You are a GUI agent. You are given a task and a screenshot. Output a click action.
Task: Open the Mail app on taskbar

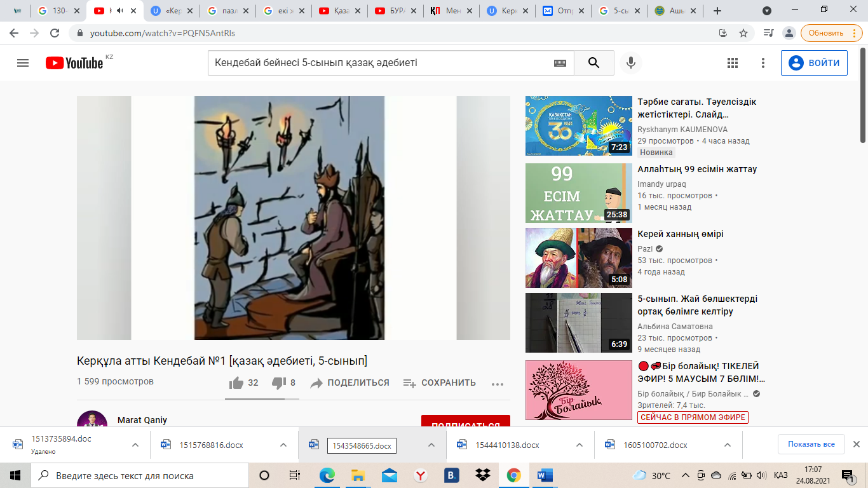pyautogui.click(x=390, y=475)
